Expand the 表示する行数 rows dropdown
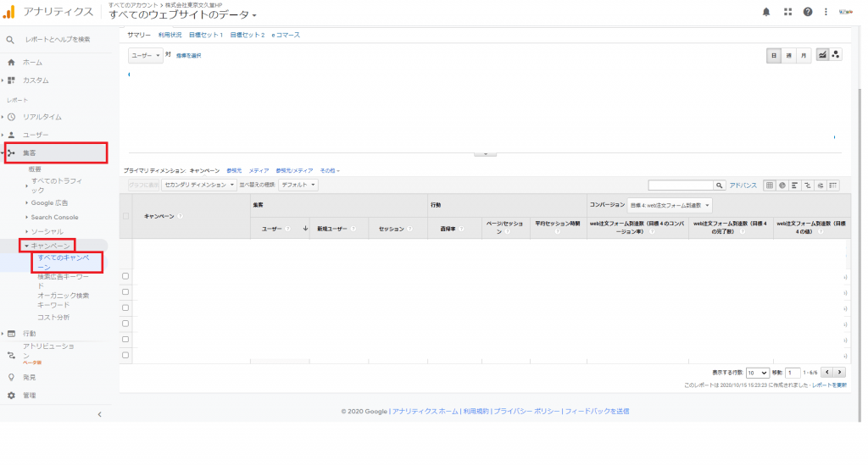868x465 pixels. [x=758, y=373]
